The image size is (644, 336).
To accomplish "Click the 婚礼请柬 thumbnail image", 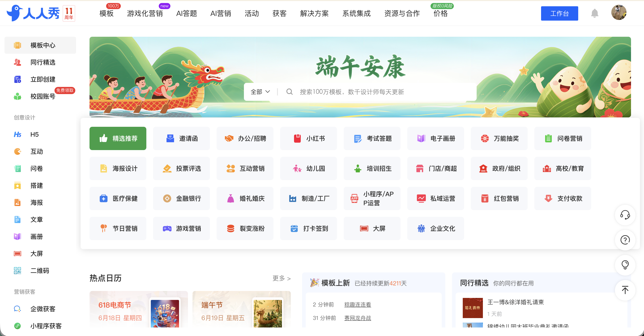I will tap(473, 308).
